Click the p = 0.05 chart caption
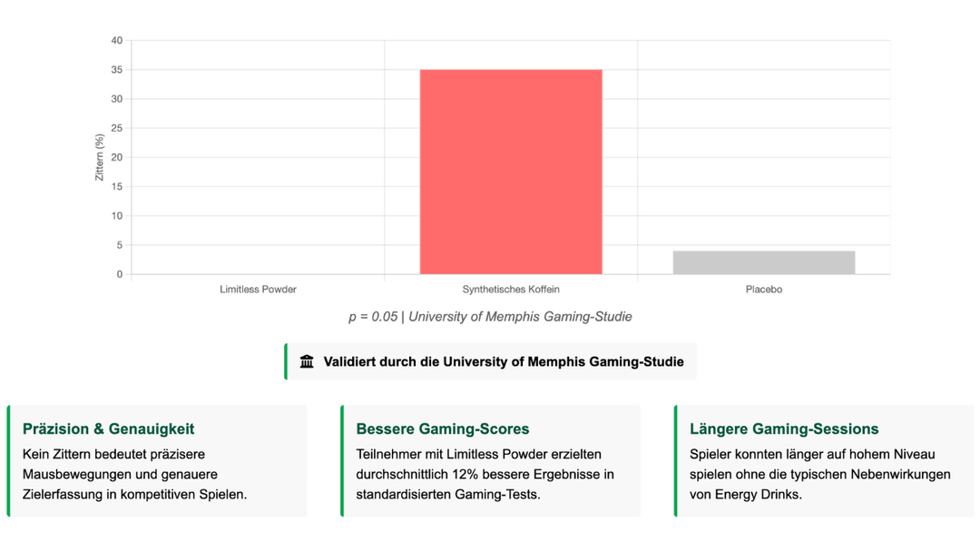This screenshot has width=980, height=552. (490, 317)
